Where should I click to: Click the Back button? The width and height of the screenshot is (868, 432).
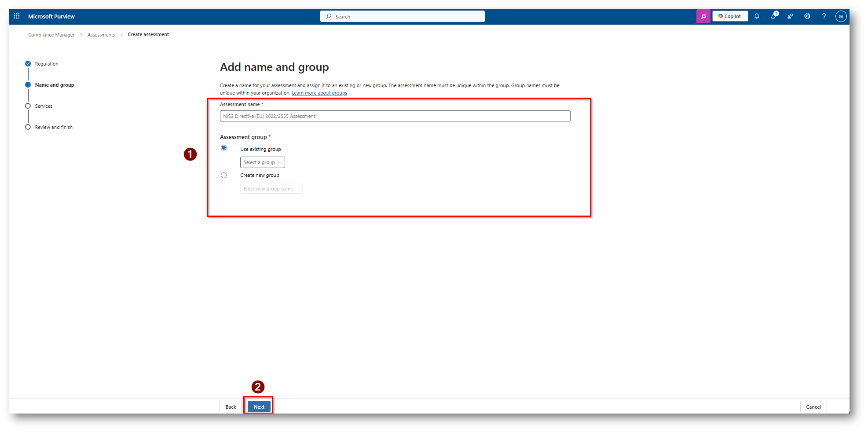231,407
